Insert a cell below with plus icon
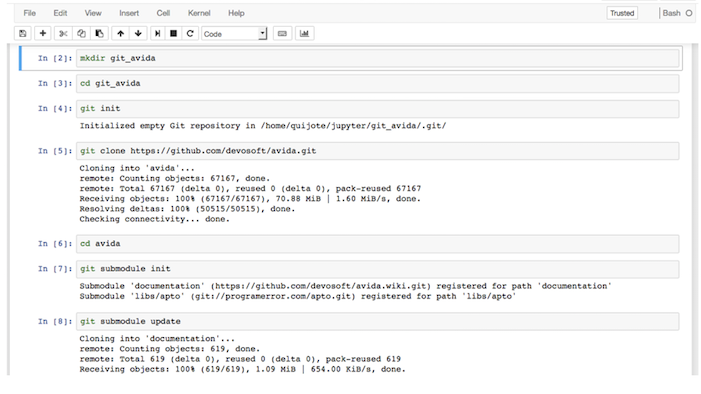The height and width of the screenshot is (394, 701). pyautogui.click(x=43, y=34)
